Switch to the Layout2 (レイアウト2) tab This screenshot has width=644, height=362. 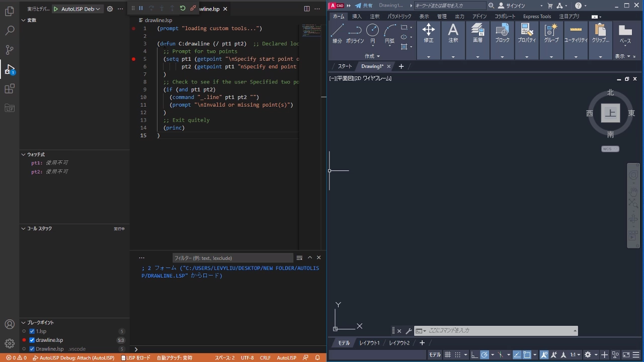[399, 343]
